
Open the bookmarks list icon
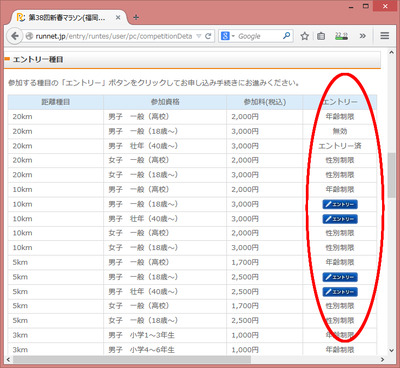click(x=321, y=36)
